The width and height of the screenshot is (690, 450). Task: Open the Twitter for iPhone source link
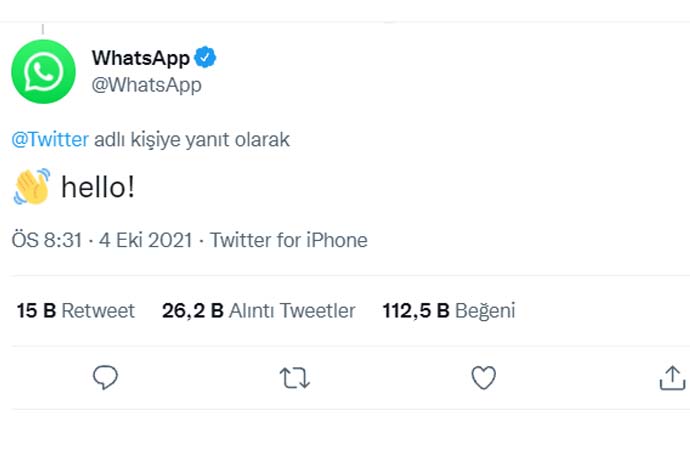[289, 240]
